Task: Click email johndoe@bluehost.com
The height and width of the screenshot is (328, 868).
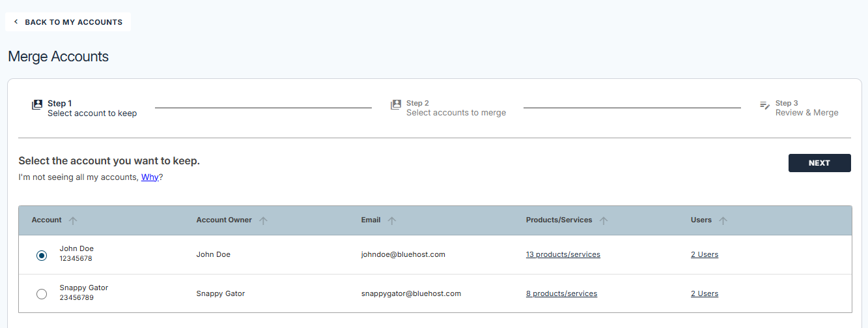Action: click(403, 254)
